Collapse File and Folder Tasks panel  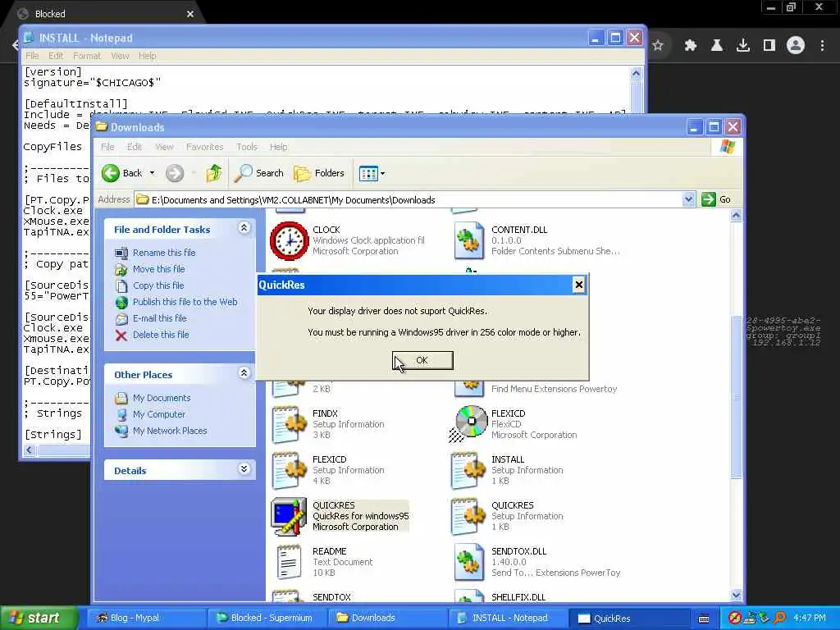(244, 228)
